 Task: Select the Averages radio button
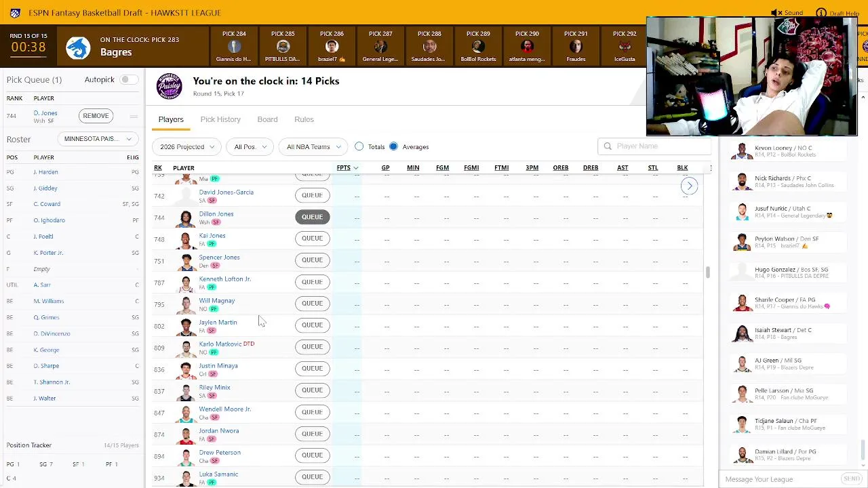pyautogui.click(x=393, y=146)
